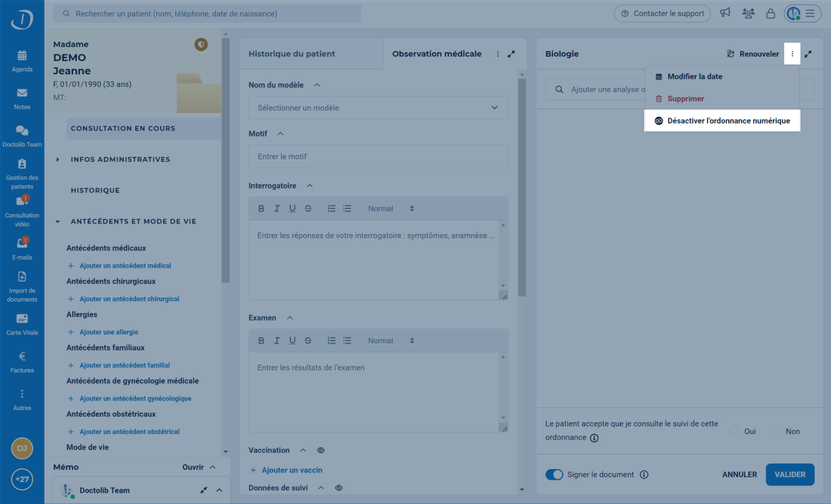Click Ajouter un antécédent médical link
Viewport: 831px width, 504px height.
[125, 266]
